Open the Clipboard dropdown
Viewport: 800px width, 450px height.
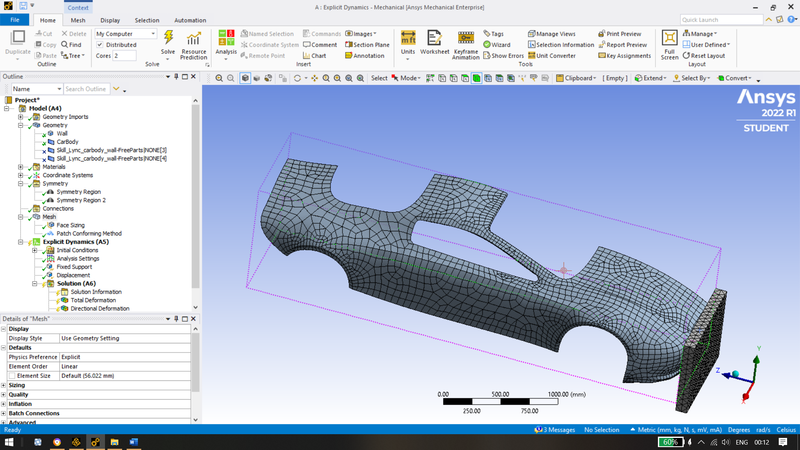tap(576, 78)
